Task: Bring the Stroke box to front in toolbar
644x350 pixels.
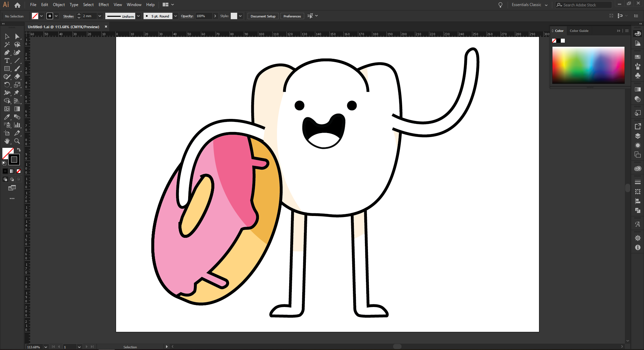Action: click(14, 160)
